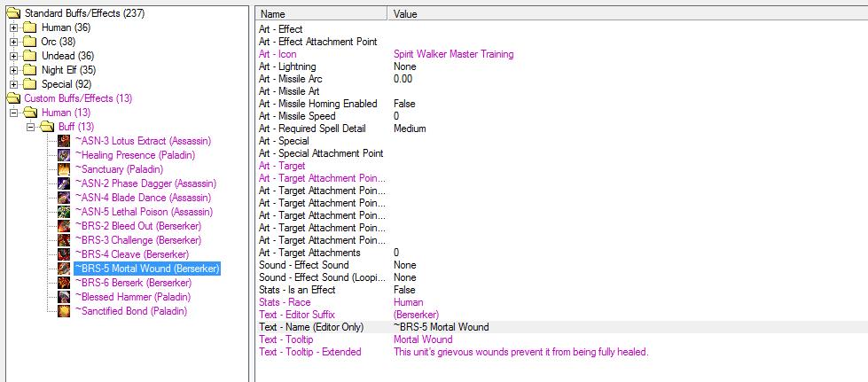Viewport: 868px width, 382px height.
Task: Click the Bleed Out buff icon
Action: click(x=64, y=226)
